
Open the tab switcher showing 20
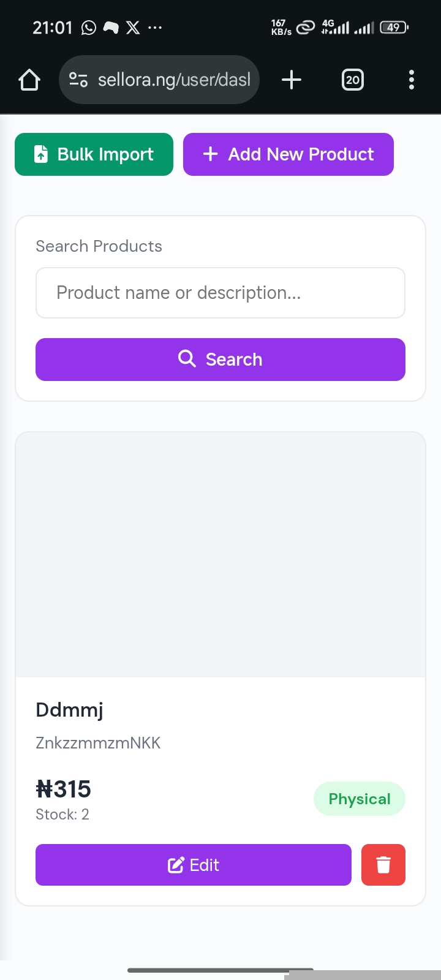(x=352, y=80)
